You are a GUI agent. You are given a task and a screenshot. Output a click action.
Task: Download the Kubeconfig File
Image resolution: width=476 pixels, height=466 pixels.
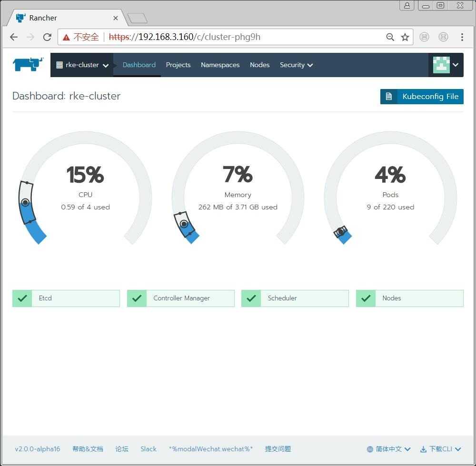(422, 97)
